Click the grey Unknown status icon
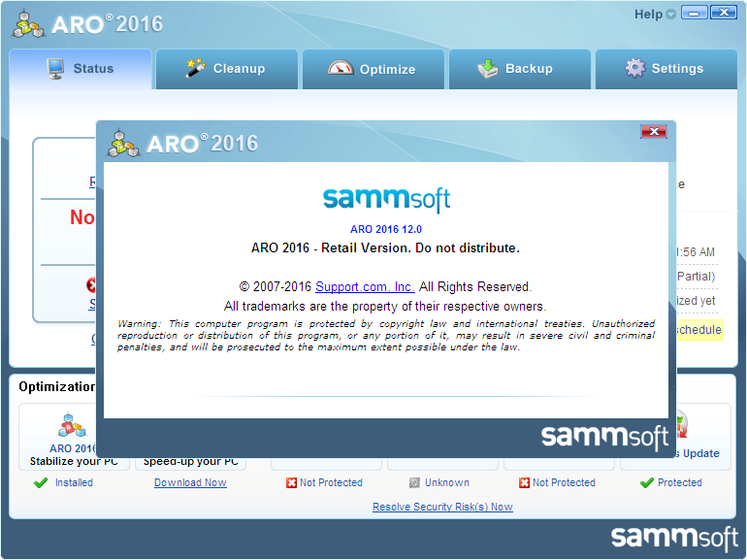Viewport: 747px width, 560px height. point(414,482)
